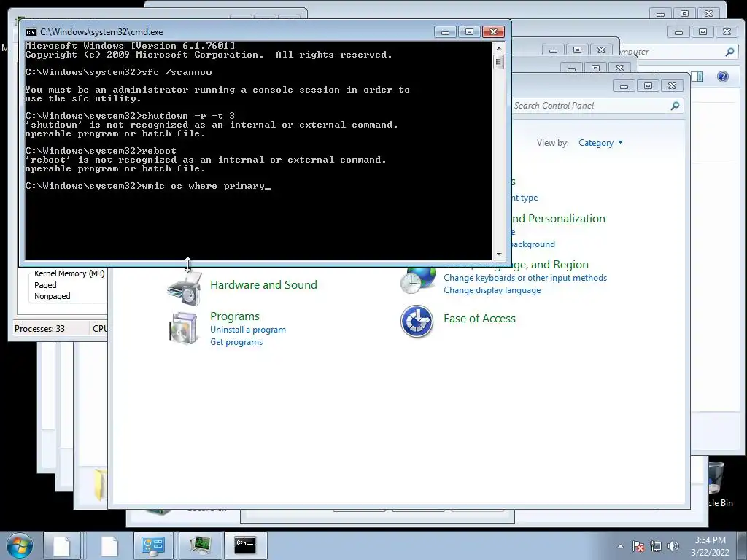Maximize the Control Panel window
Viewport: 747px width, 560px height.
pos(648,86)
